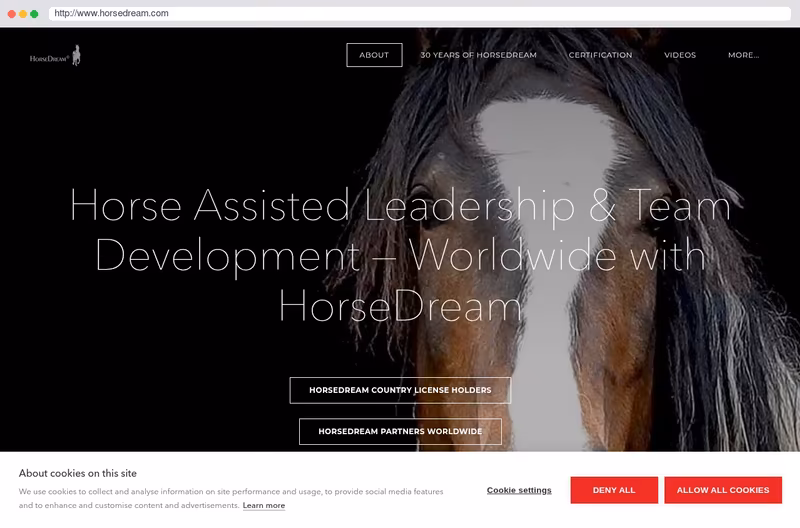This screenshot has width=800, height=528.
Task: Open 30 Years of HorseDream page
Action: click(x=478, y=55)
